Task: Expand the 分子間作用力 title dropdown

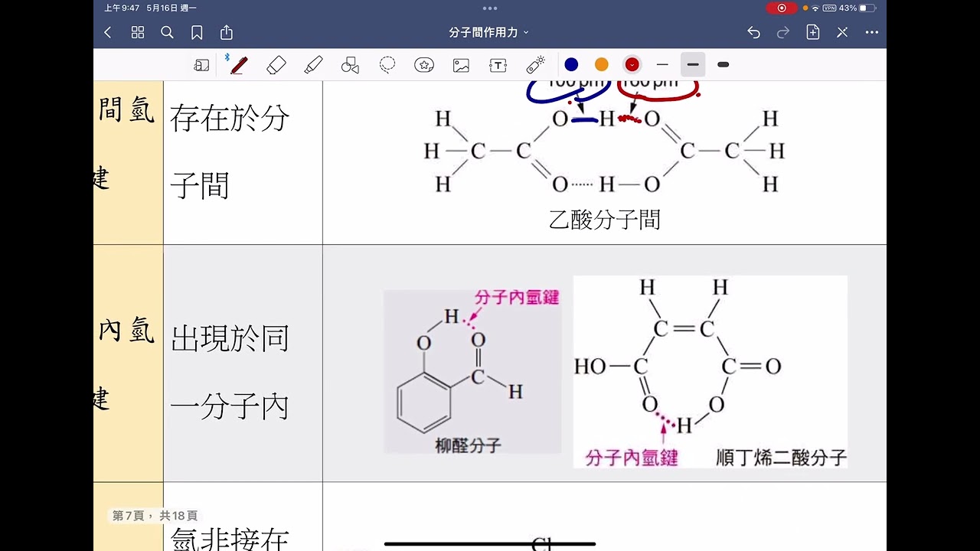Action: pos(489,32)
